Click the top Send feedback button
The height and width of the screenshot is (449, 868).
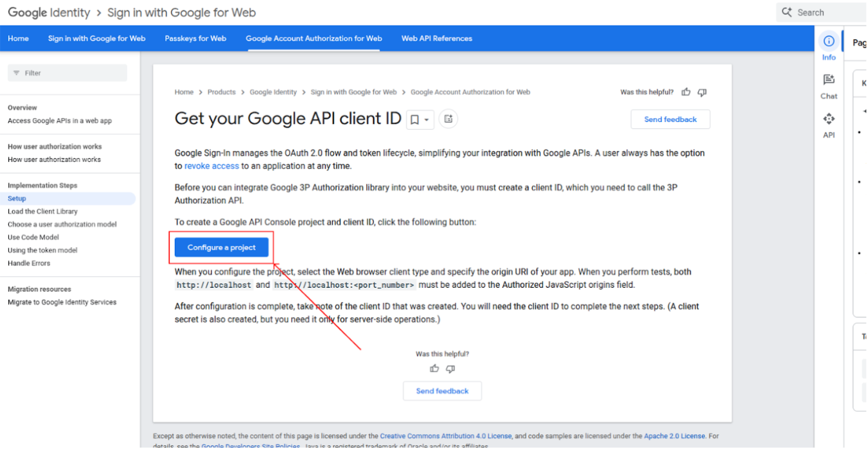coord(671,119)
